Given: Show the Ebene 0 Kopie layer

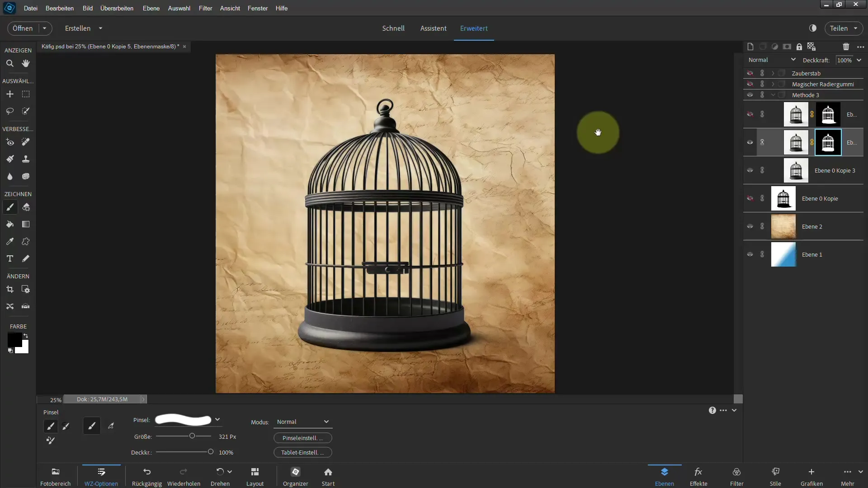Looking at the screenshot, I should (750, 198).
